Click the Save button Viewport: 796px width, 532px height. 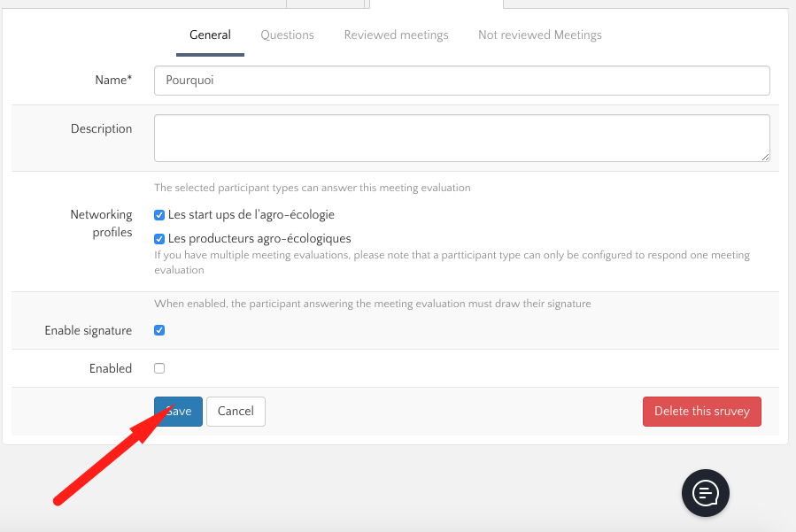[179, 412]
